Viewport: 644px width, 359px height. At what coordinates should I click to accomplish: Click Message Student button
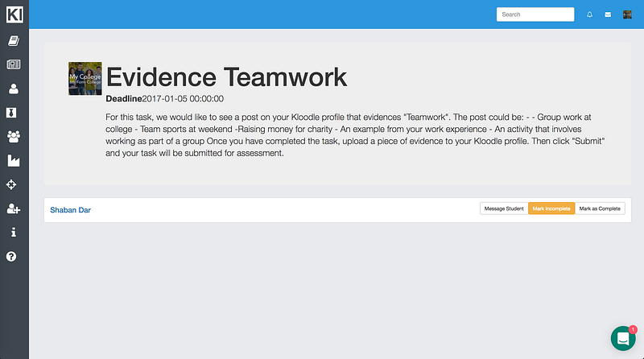pyautogui.click(x=504, y=208)
